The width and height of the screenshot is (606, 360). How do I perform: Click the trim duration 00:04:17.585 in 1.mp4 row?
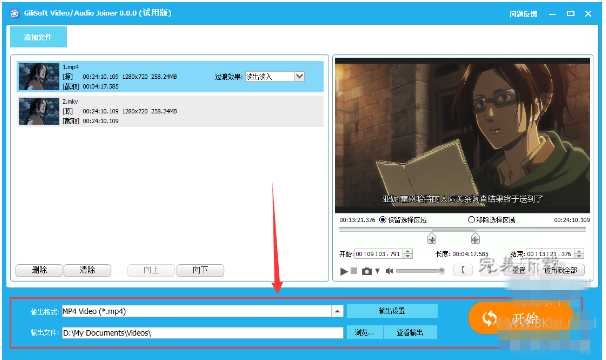click(100, 86)
